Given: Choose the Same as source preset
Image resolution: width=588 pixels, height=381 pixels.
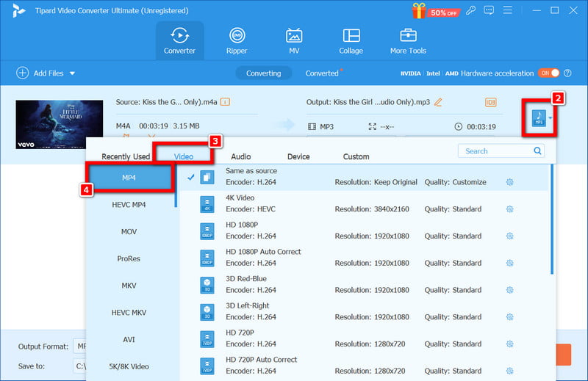Looking at the screenshot, I should pyautogui.click(x=365, y=177).
